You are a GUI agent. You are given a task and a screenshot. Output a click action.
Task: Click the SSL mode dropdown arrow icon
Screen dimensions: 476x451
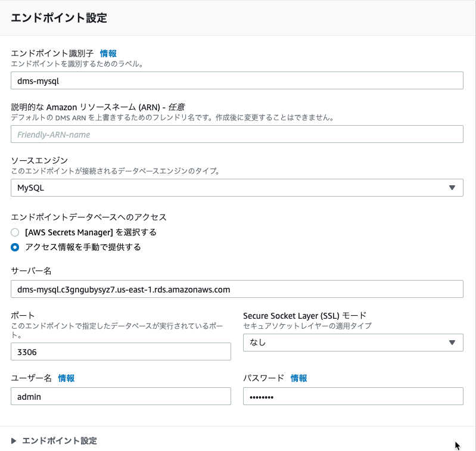pos(452,343)
